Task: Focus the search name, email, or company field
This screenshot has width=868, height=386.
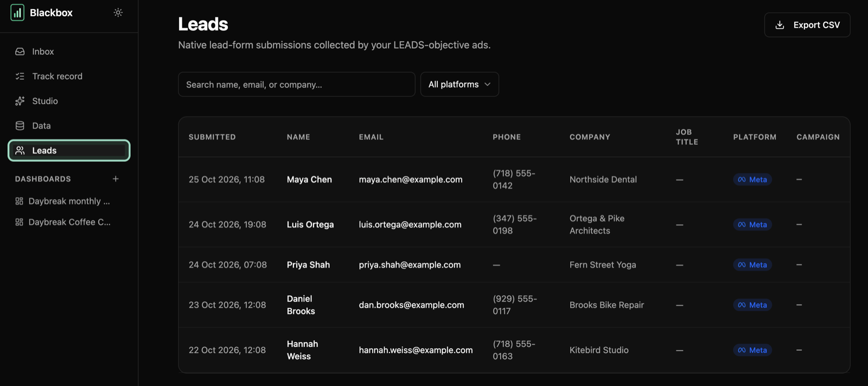Action: [x=296, y=84]
